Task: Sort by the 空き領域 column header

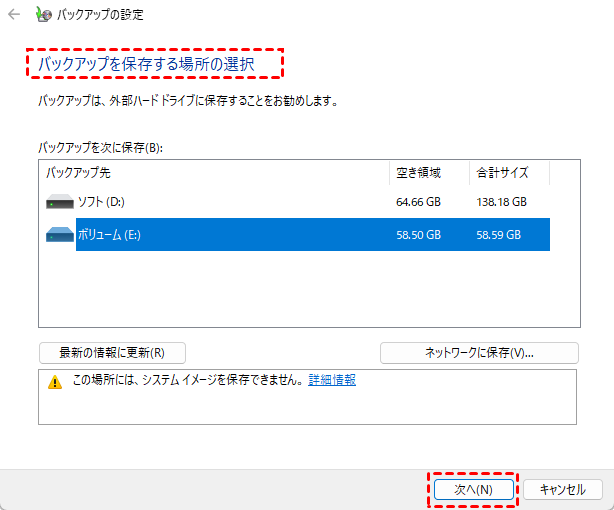Action: click(429, 172)
